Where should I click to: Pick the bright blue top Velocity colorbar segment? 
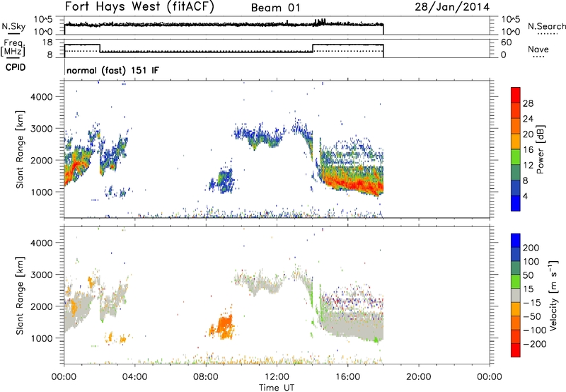click(516, 241)
